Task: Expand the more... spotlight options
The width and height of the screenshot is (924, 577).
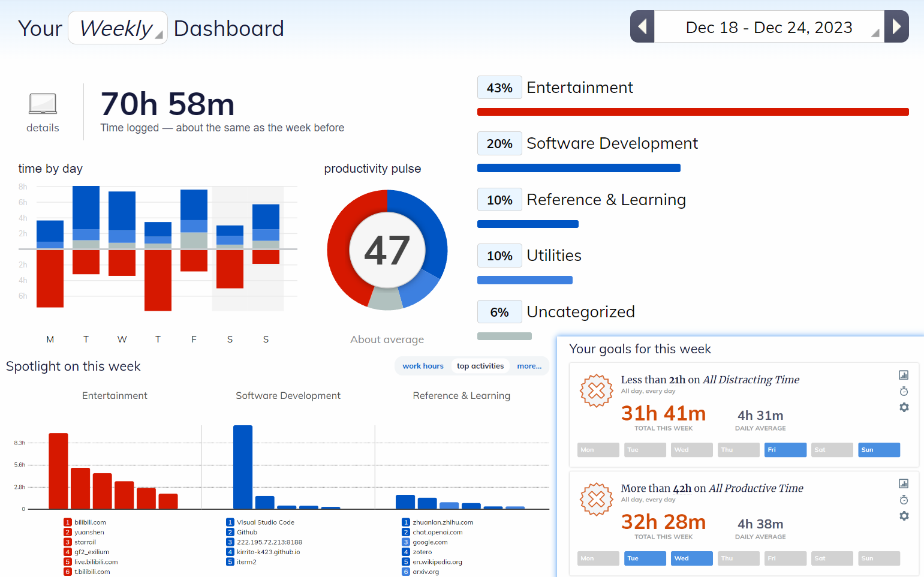Action: click(529, 366)
